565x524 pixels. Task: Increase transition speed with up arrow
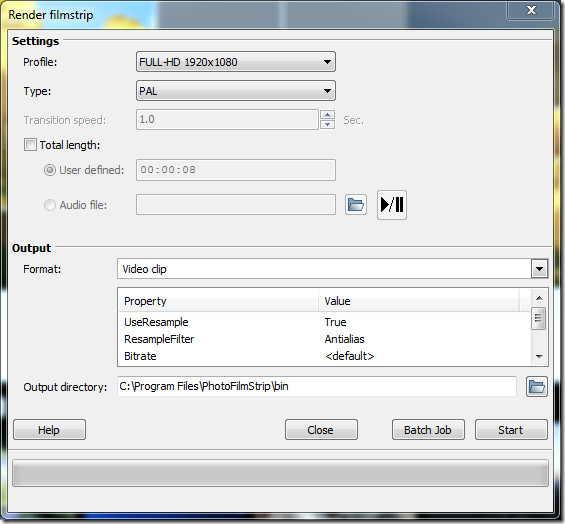[x=327, y=115]
